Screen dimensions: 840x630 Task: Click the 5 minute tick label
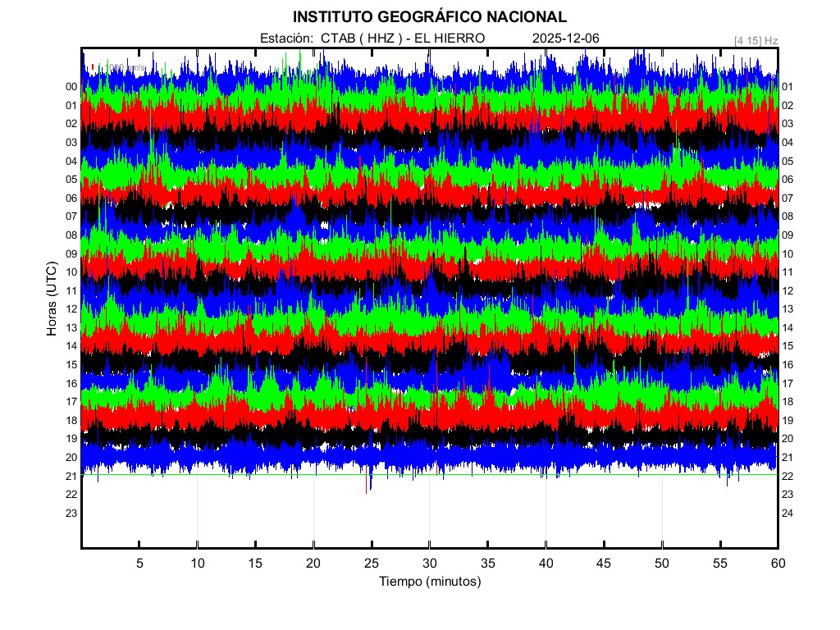click(139, 564)
